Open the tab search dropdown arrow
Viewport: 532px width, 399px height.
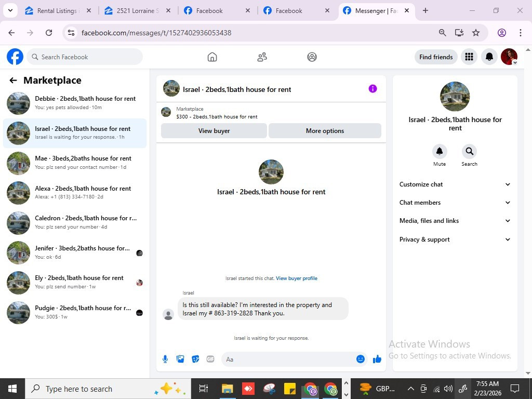10,10
